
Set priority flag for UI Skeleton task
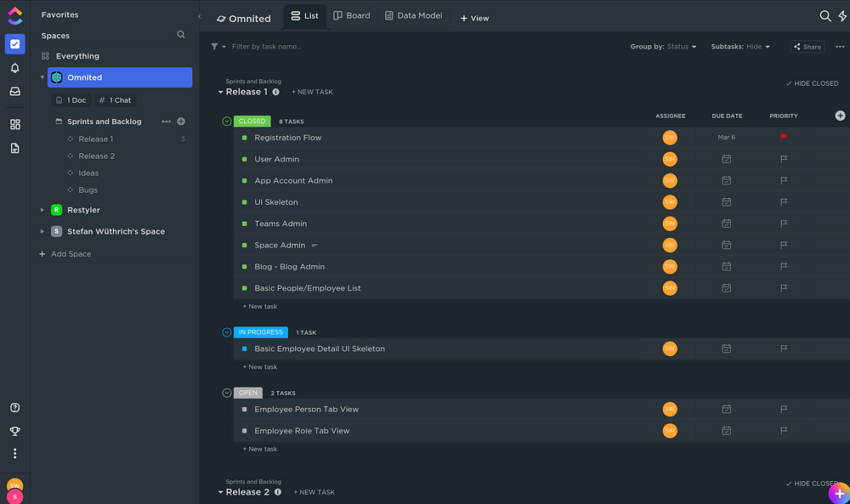click(784, 201)
